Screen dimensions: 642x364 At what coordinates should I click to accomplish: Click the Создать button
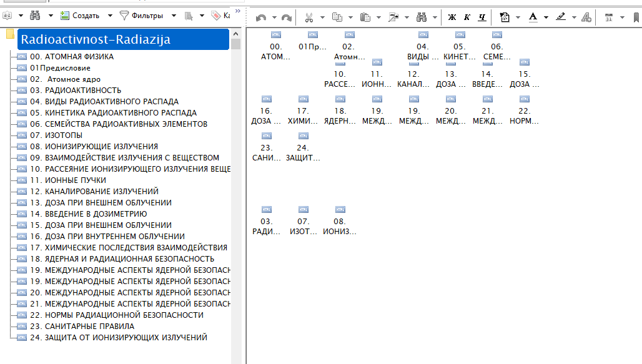(80, 16)
